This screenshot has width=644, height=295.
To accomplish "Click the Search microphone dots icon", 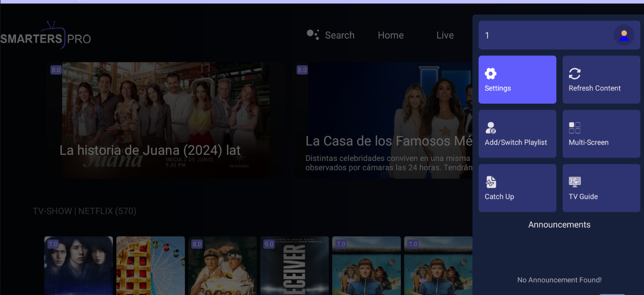I will (313, 35).
